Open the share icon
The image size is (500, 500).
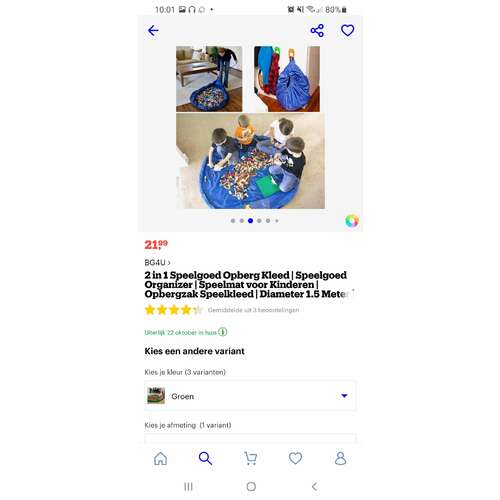pos(317,31)
